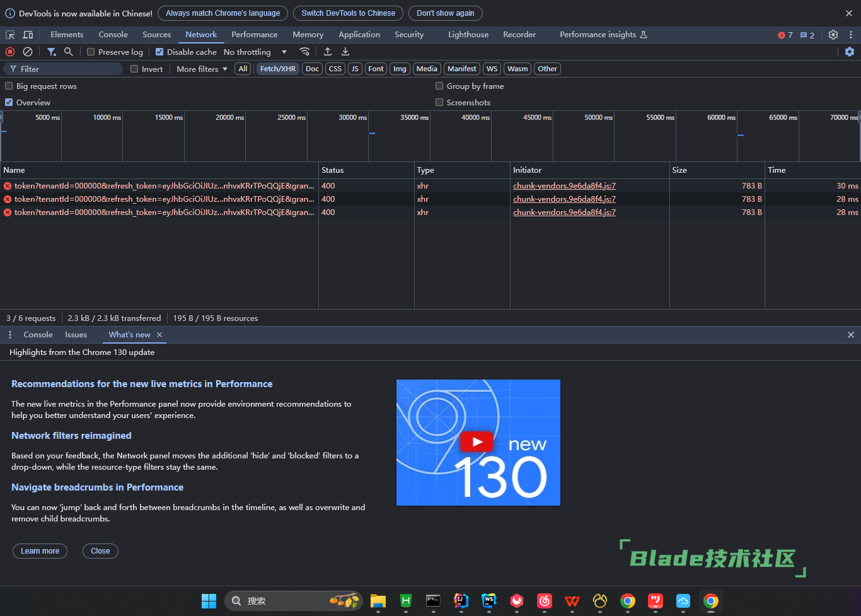This screenshot has height=616, width=861.
Task: Enable Preserve log checkbox
Action: tap(91, 52)
